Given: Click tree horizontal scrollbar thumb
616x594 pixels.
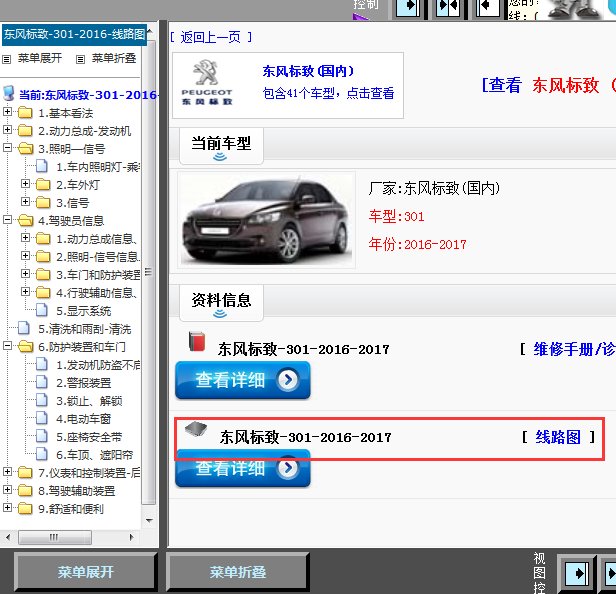Looking at the screenshot, I should coord(55,537).
